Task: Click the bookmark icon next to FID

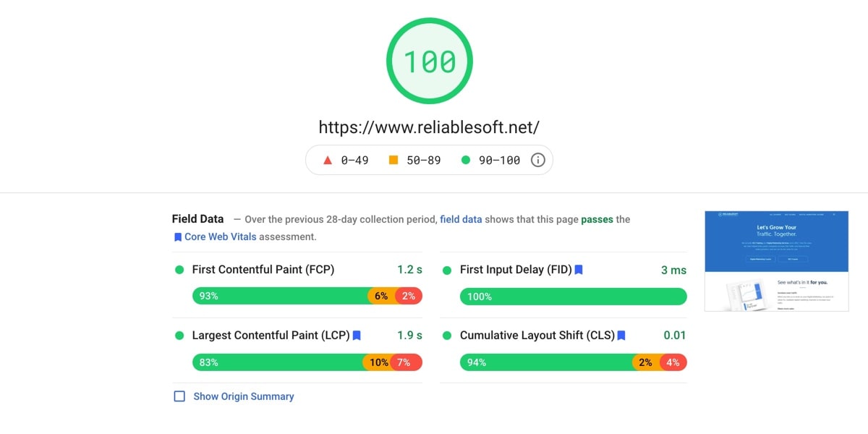Action: click(579, 270)
